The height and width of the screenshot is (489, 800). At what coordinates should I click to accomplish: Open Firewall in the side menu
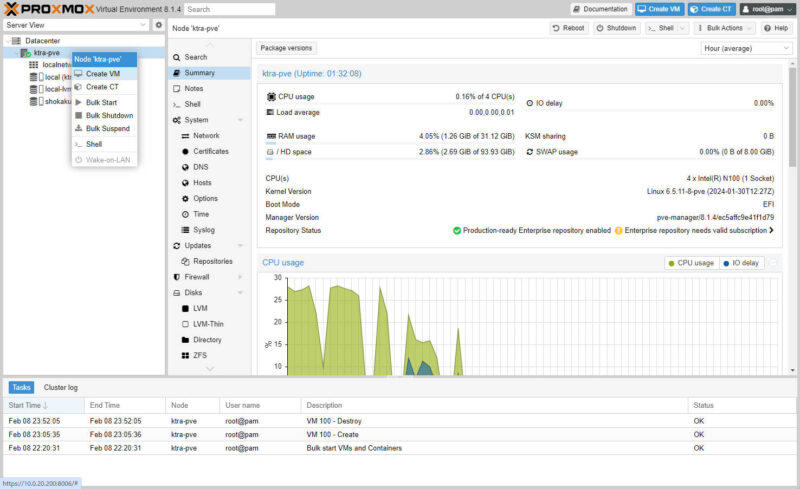(x=209, y=277)
